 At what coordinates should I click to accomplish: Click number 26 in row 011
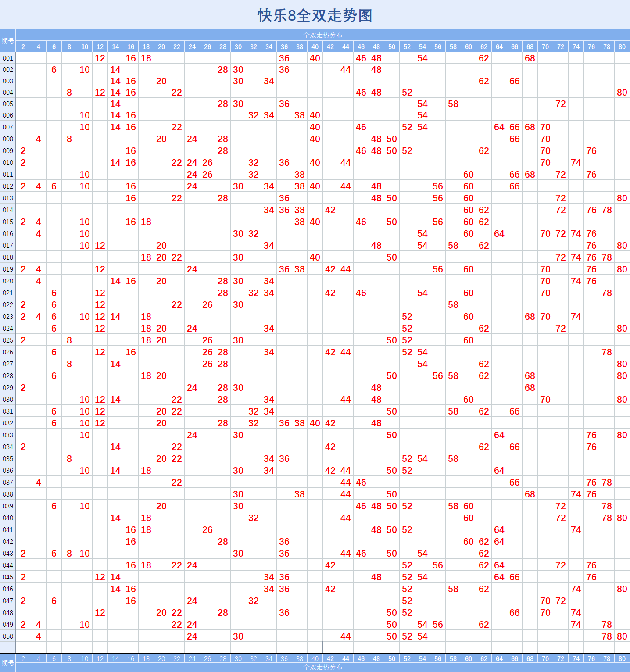pos(208,175)
